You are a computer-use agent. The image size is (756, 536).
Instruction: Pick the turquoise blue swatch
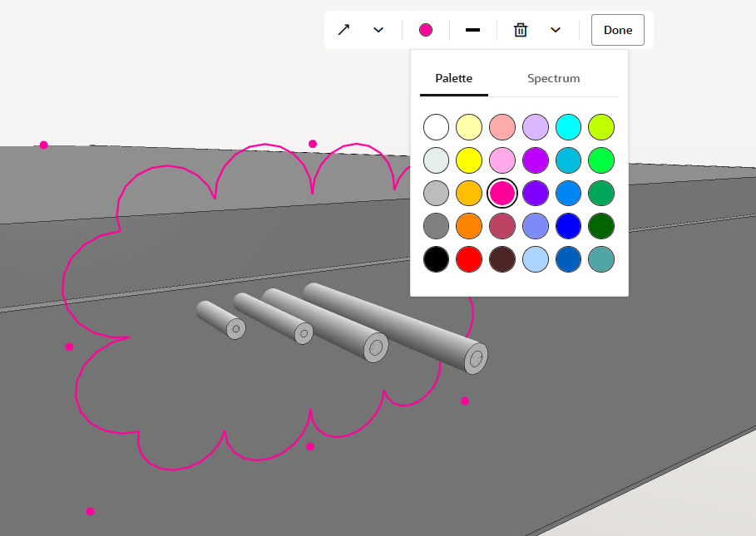tap(568, 160)
